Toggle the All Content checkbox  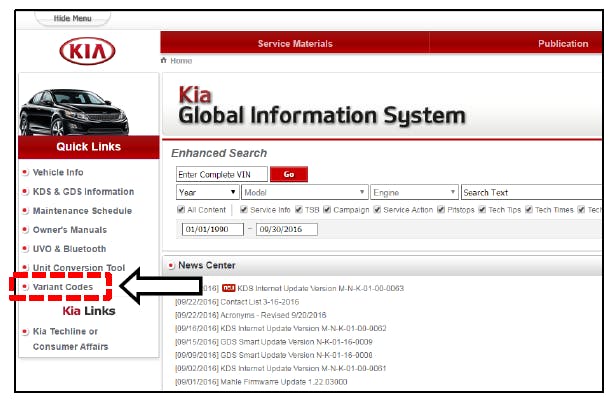pyautogui.click(x=180, y=210)
